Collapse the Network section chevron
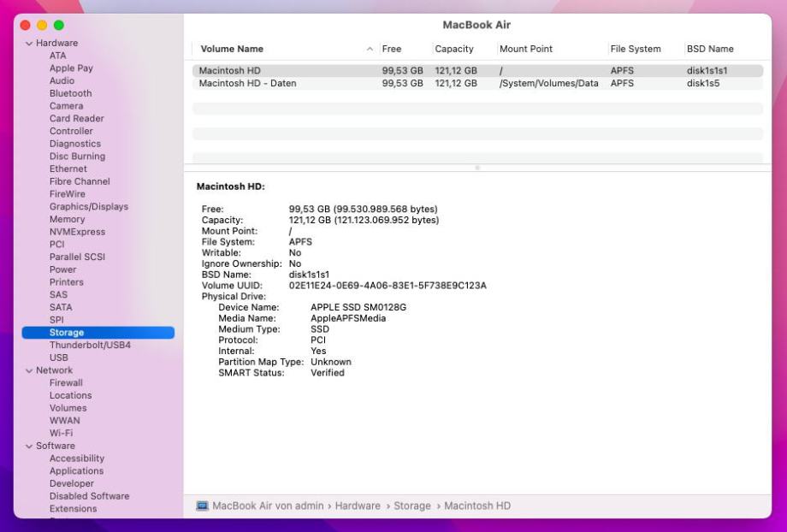Viewport: 787px width, 532px height. pos(29,370)
